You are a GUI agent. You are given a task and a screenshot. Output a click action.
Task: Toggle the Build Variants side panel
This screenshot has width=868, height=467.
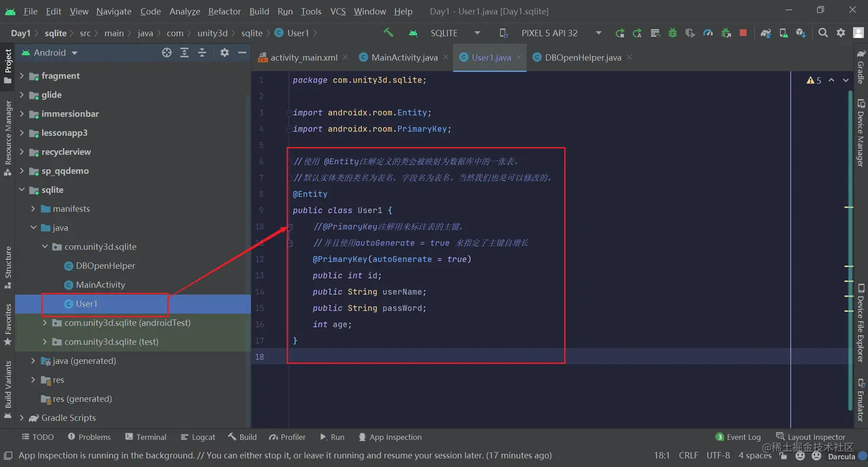click(x=7, y=389)
